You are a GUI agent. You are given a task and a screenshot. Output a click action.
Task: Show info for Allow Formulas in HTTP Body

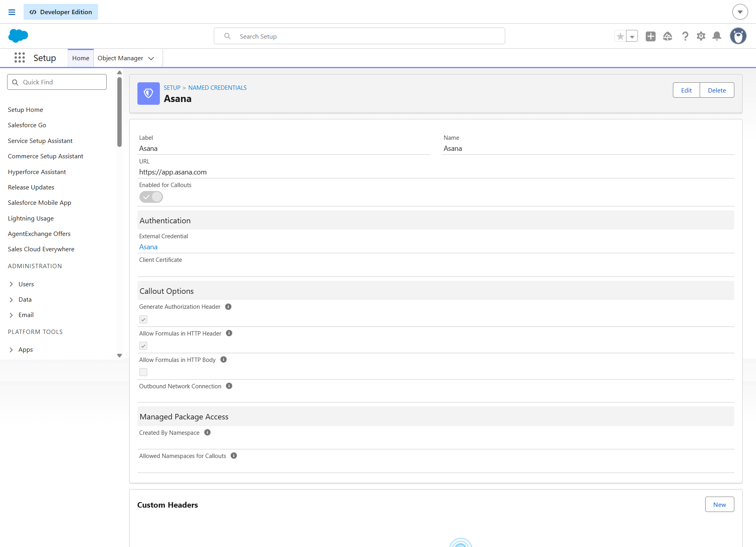[x=224, y=360]
